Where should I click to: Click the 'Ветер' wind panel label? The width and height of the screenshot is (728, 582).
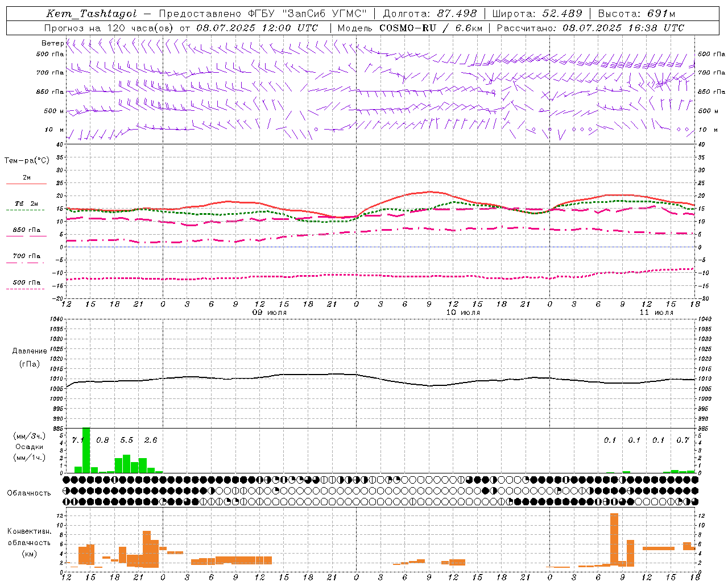pos(52,43)
